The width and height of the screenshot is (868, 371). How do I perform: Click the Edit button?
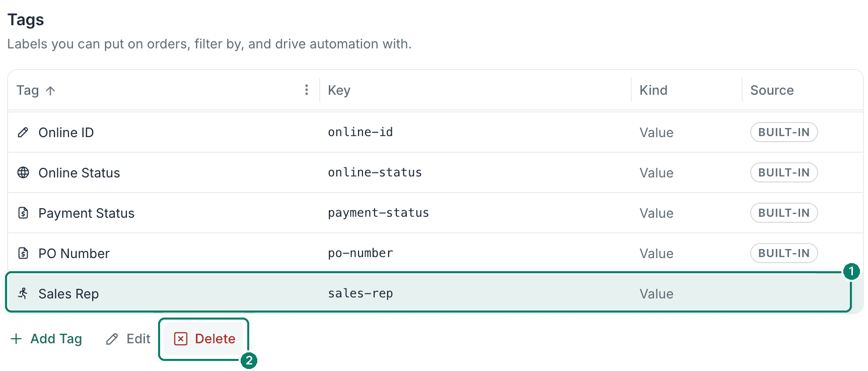pyautogui.click(x=128, y=339)
